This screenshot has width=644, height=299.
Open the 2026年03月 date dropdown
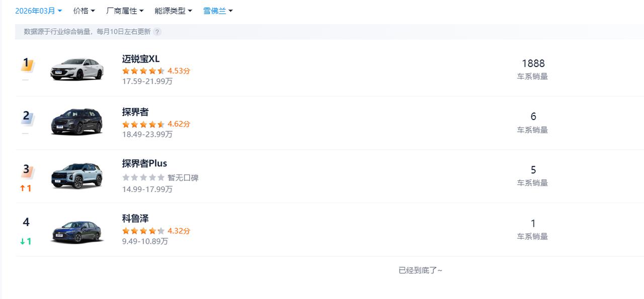(x=38, y=11)
